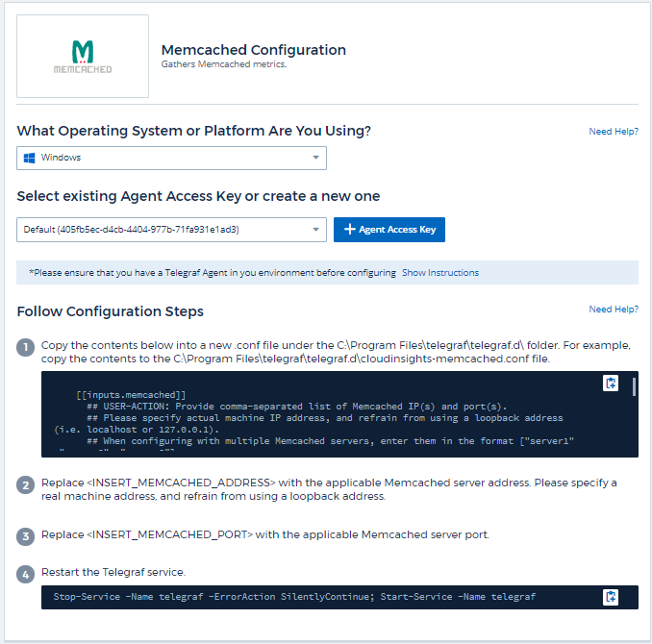The image size is (652, 644).
Task: Open the Show Instructions link
Action: pos(439,273)
